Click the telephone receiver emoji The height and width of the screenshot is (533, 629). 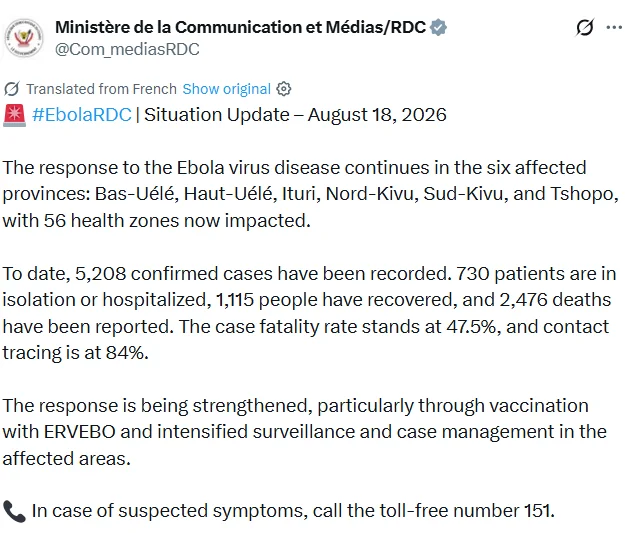click(14, 511)
